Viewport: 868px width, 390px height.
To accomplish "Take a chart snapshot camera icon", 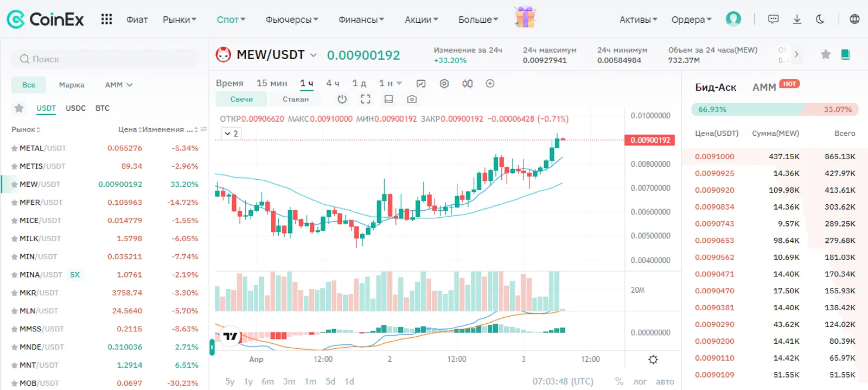I will pyautogui.click(x=412, y=99).
